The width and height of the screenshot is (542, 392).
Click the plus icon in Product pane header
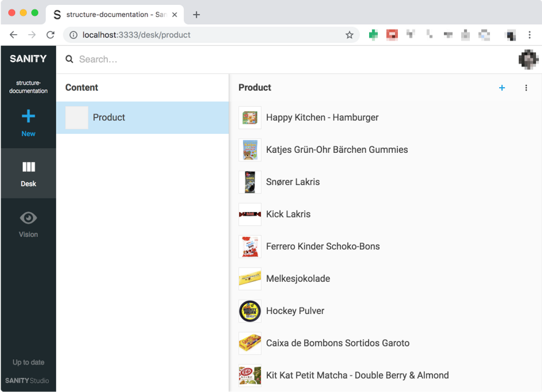point(502,88)
